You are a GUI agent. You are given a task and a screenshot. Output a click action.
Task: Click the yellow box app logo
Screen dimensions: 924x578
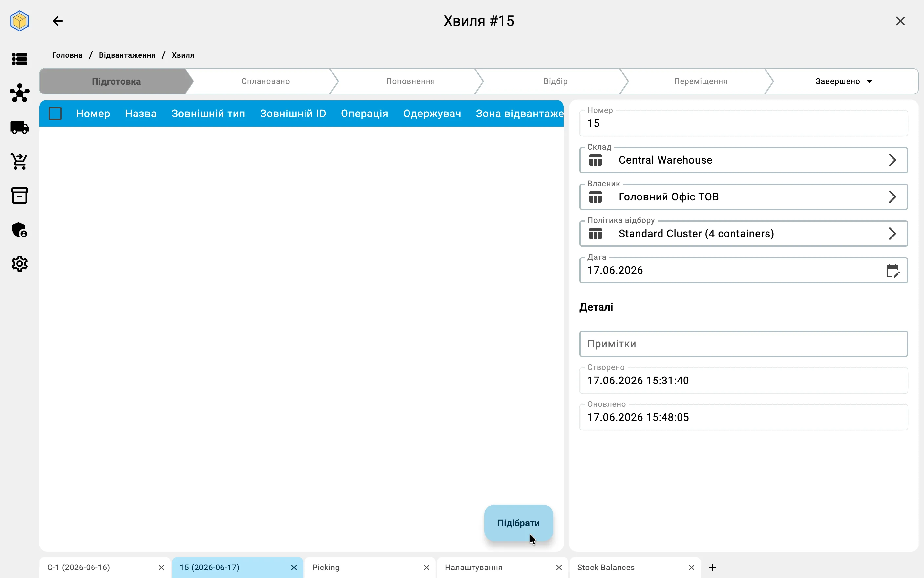[x=19, y=21]
